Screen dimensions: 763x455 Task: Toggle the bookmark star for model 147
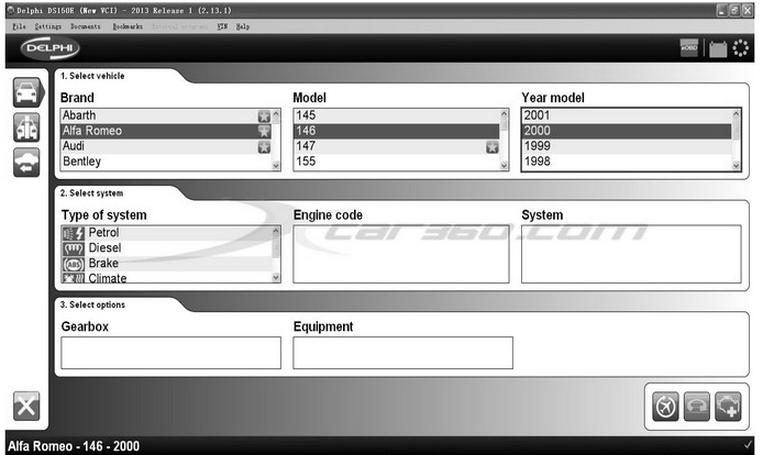tap(492, 146)
